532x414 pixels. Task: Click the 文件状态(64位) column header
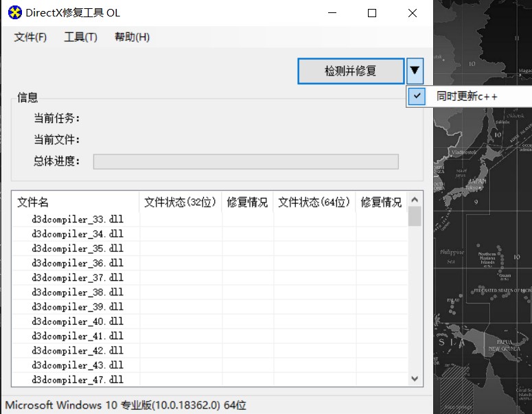coord(314,203)
